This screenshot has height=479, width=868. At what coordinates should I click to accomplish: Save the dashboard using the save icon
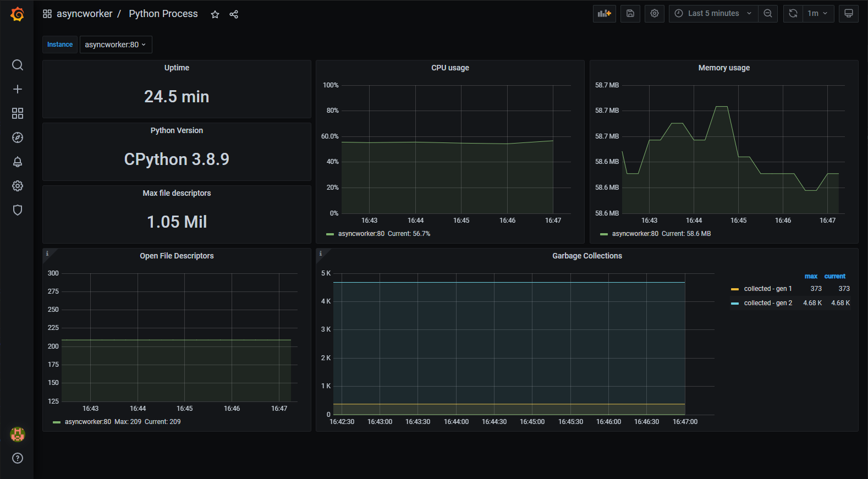pyautogui.click(x=630, y=14)
